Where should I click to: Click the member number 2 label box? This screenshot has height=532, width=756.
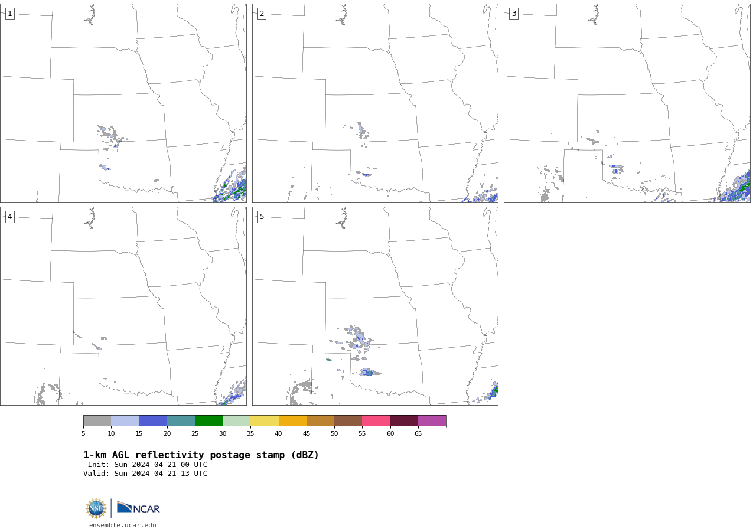(262, 14)
